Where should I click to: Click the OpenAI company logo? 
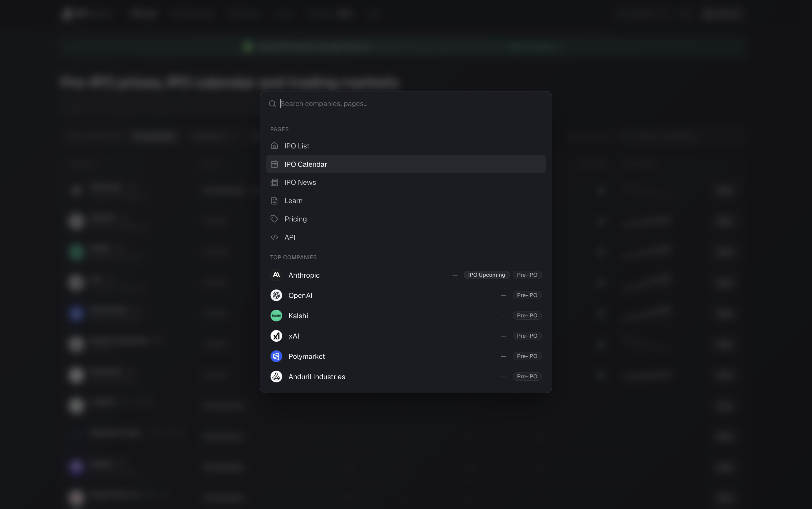pos(276,295)
